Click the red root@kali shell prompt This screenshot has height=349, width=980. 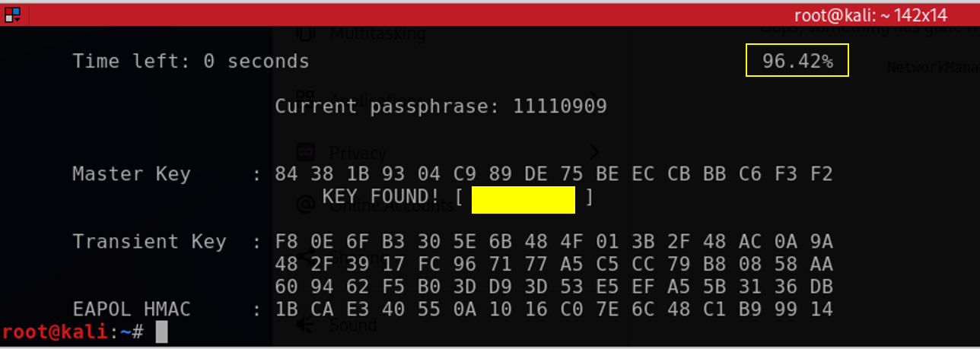point(56,332)
